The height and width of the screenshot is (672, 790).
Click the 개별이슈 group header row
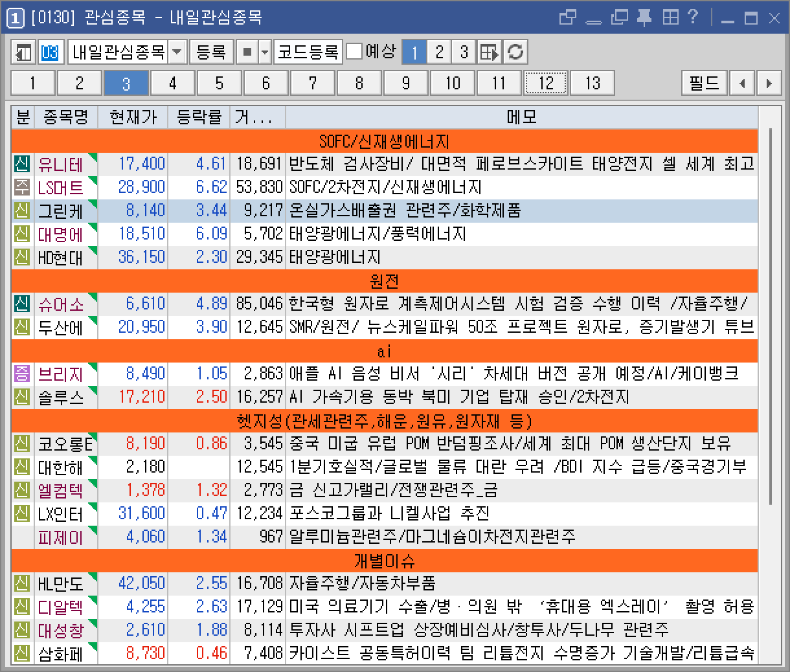tap(385, 560)
